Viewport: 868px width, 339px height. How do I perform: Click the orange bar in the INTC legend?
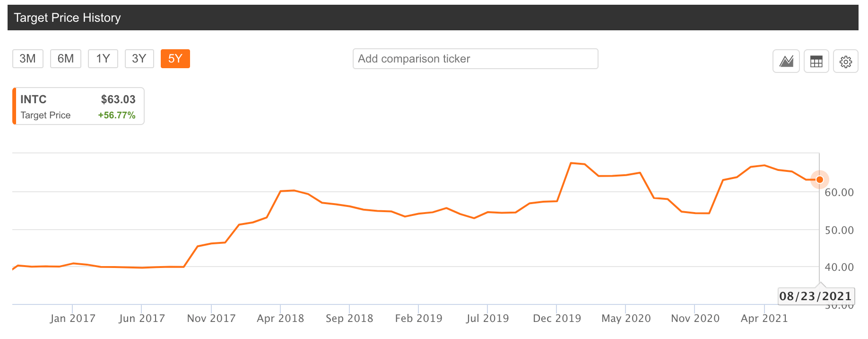pos(15,106)
